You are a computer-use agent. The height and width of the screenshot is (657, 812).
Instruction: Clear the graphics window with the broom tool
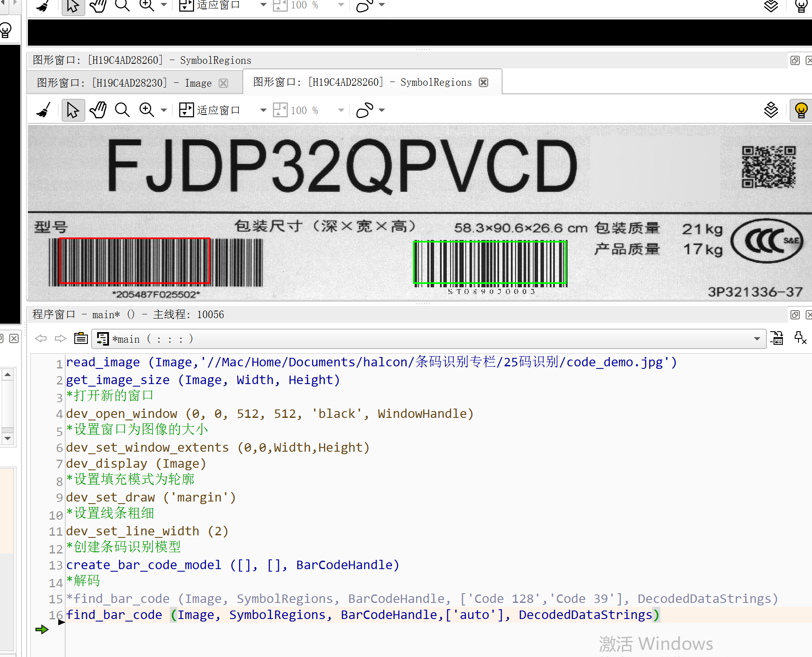tap(43, 109)
